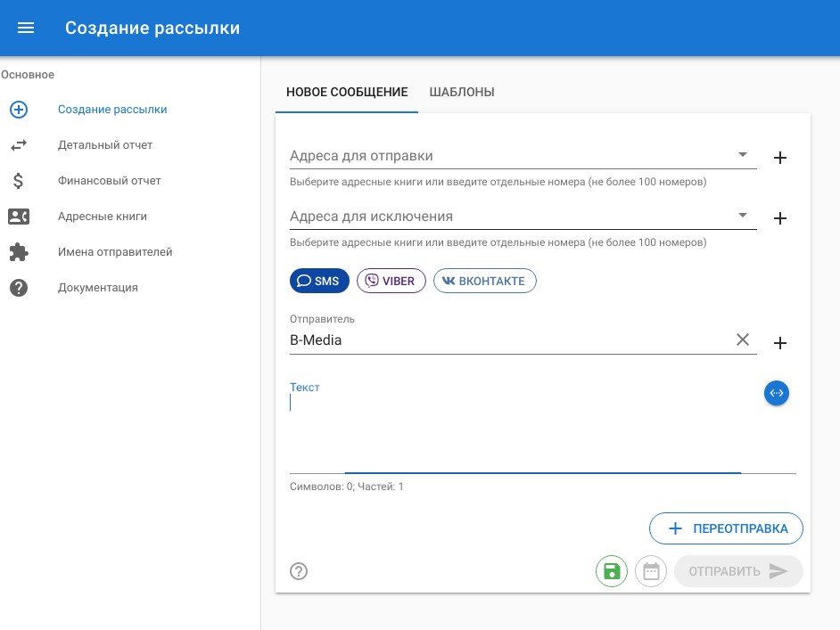
Task: Clear the B-Media sender field
Action: [743, 340]
